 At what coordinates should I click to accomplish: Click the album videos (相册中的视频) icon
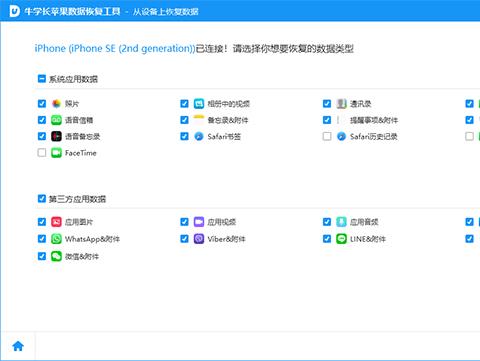(x=199, y=104)
